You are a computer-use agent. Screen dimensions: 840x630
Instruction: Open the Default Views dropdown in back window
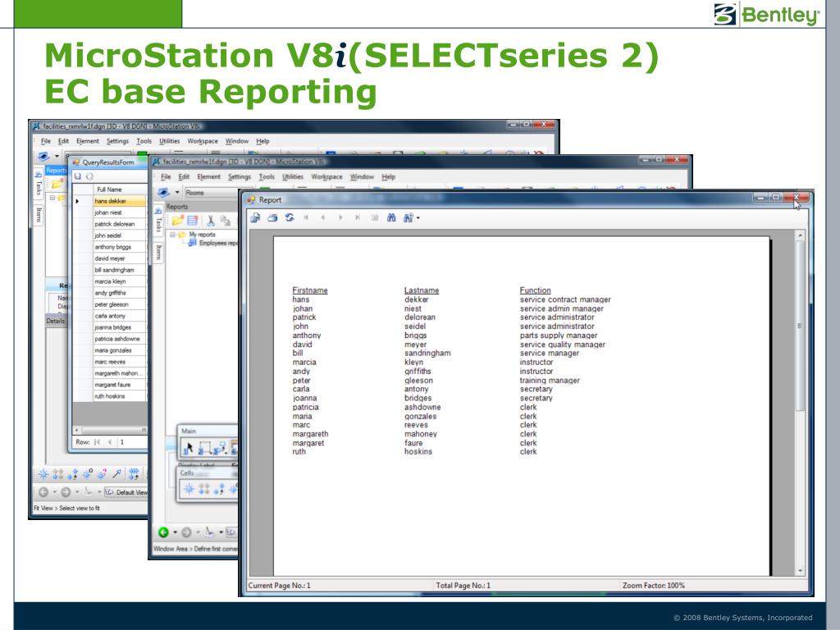click(126, 492)
